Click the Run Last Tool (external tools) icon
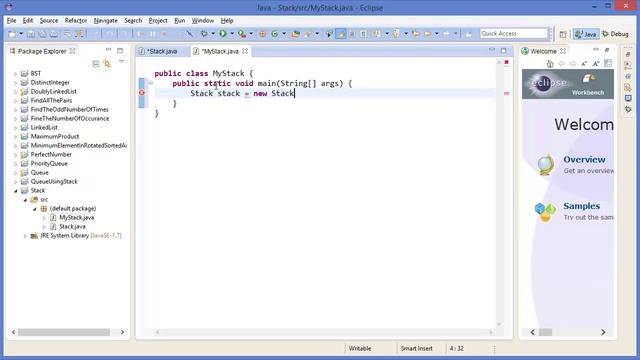 [x=242, y=34]
